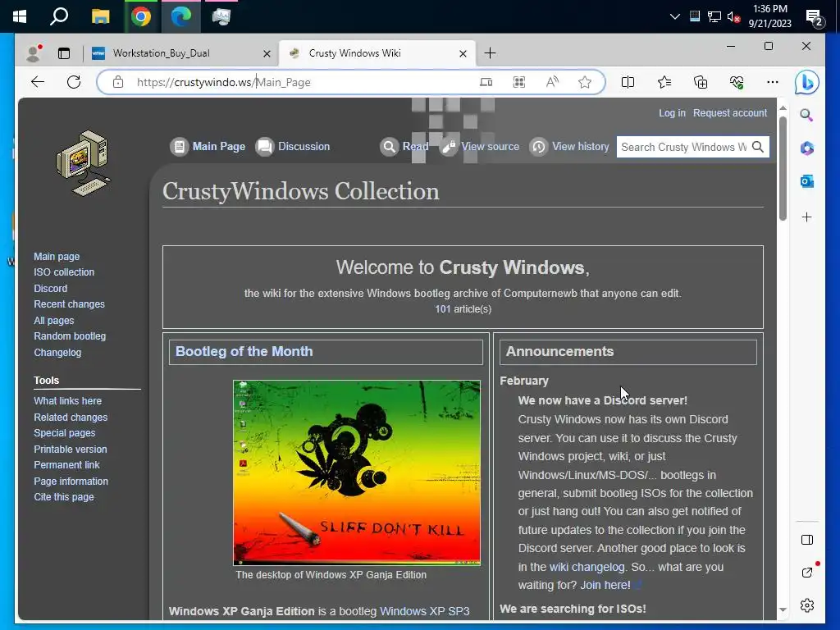Image resolution: width=840 pixels, height=630 pixels.
Task: Click in the Search Crusty Windows field
Action: 683,147
